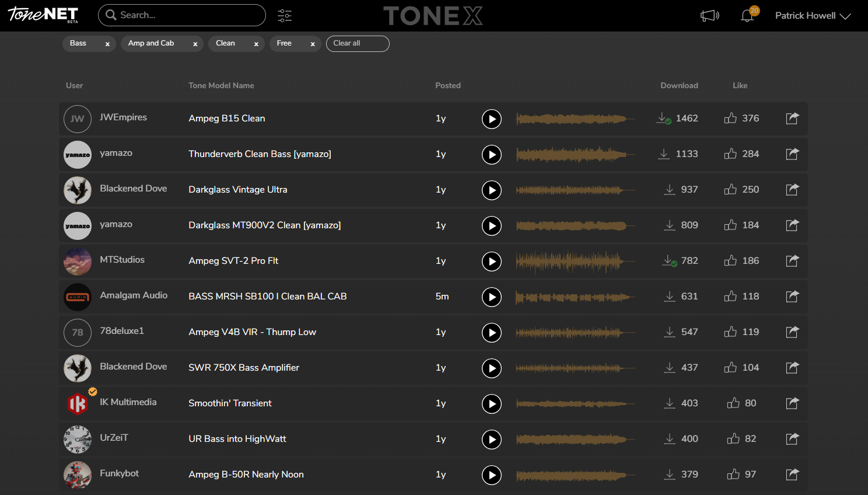Share the Ampeg B15 Clean tone
The width and height of the screenshot is (868, 495).
[x=792, y=118]
